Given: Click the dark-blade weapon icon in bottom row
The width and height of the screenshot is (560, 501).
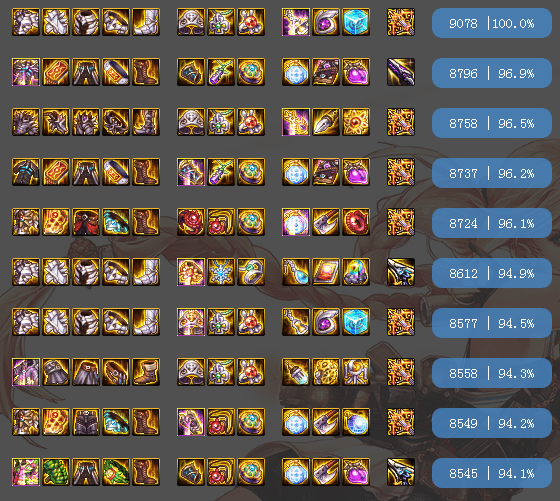Looking at the screenshot, I should pyautogui.click(x=401, y=472).
